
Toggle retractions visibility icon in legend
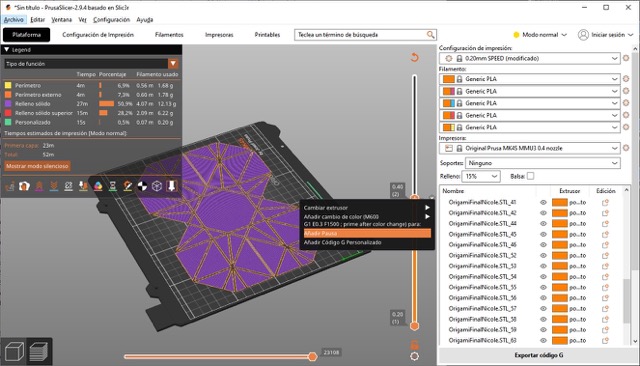click(x=39, y=186)
